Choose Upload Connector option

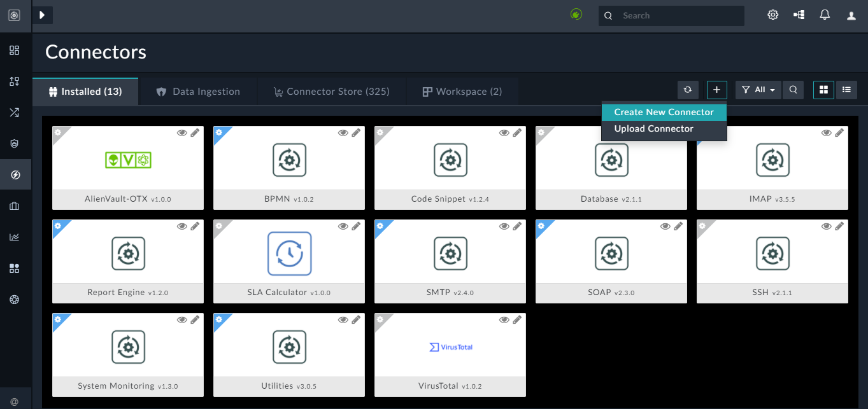(x=653, y=128)
